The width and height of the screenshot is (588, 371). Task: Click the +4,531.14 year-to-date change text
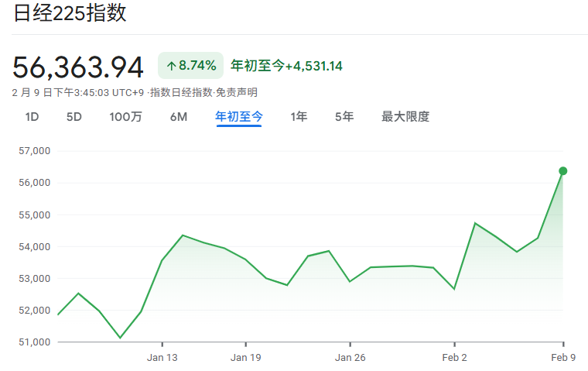click(313, 66)
